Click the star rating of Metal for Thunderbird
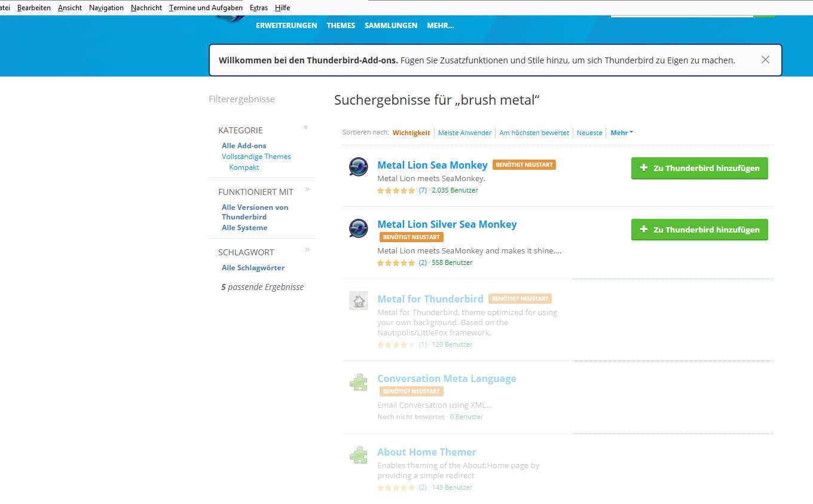This screenshot has height=504, width=813. (396, 345)
